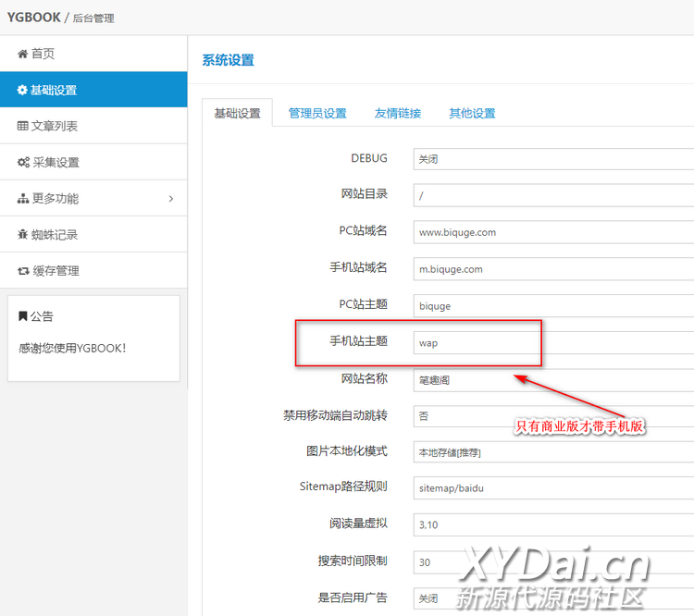The width and height of the screenshot is (694, 616).
Task: Open the DEBUG dropdown set to 关闭
Action: [553, 159]
